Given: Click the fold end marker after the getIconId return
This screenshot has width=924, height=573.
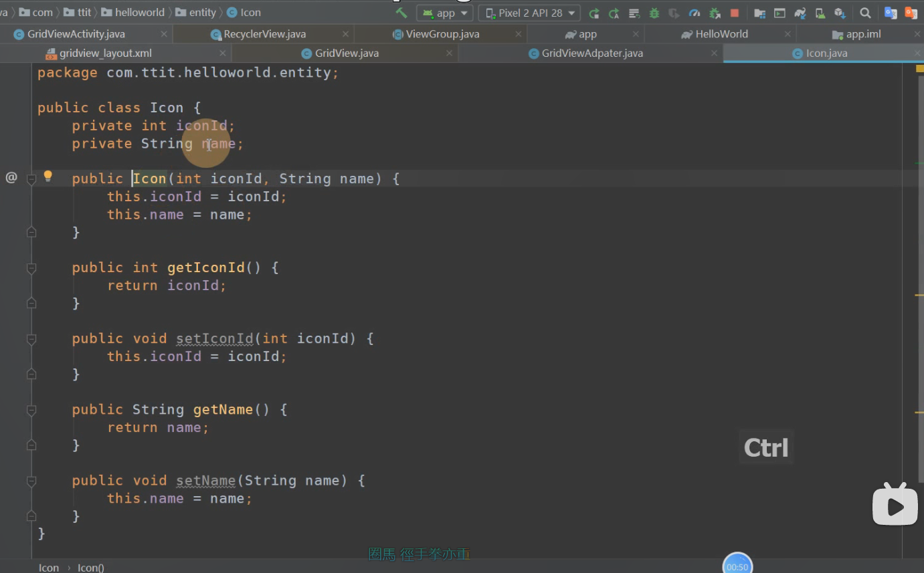Looking at the screenshot, I should [x=31, y=303].
